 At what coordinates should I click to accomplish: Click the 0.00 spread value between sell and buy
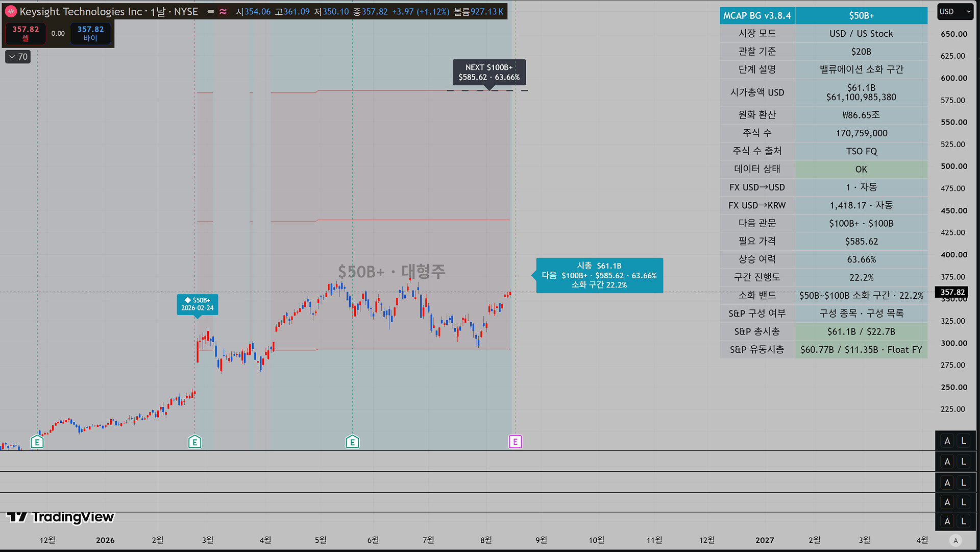click(x=58, y=33)
